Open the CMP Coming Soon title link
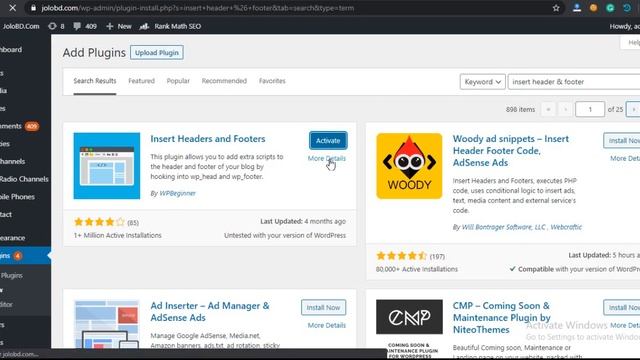This screenshot has width=640, height=360. click(x=502, y=318)
